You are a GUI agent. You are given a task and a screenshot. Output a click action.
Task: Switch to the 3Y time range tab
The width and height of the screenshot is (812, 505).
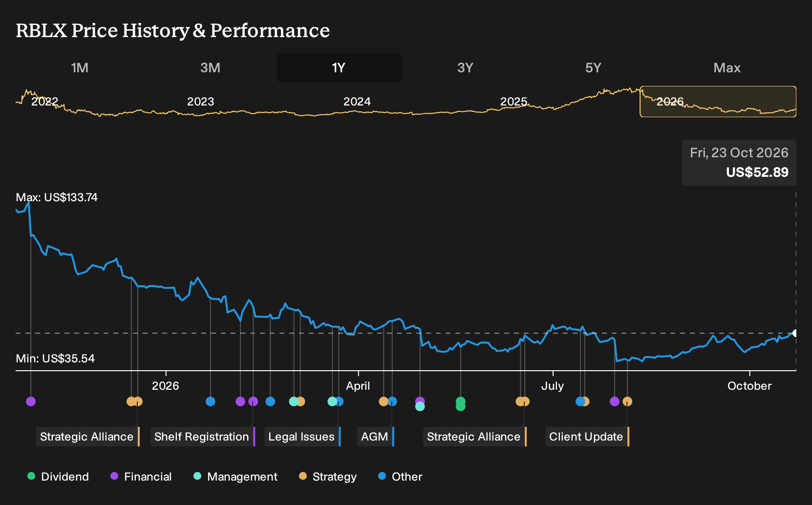coord(465,68)
